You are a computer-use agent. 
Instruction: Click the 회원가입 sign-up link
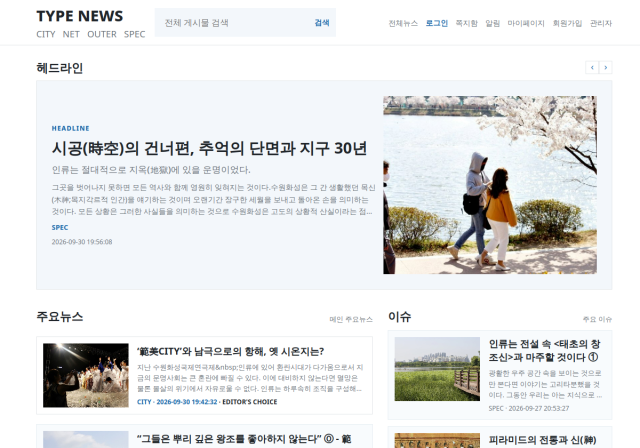point(567,23)
